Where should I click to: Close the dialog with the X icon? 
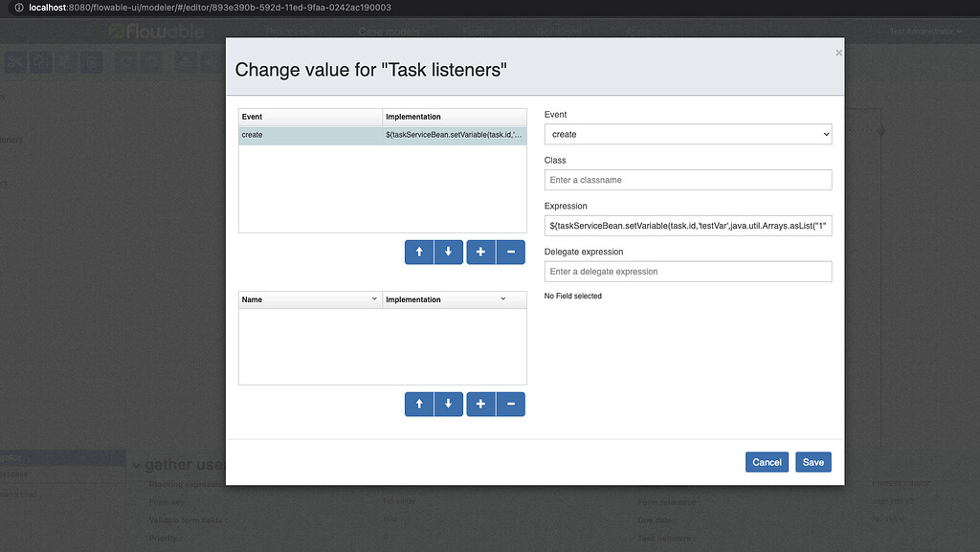[838, 53]
